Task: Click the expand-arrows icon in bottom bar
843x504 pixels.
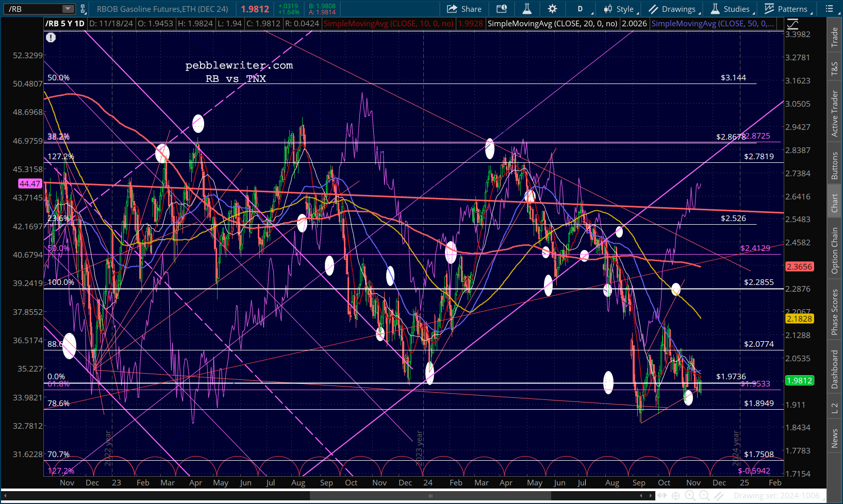Action: tap(662, 496)
